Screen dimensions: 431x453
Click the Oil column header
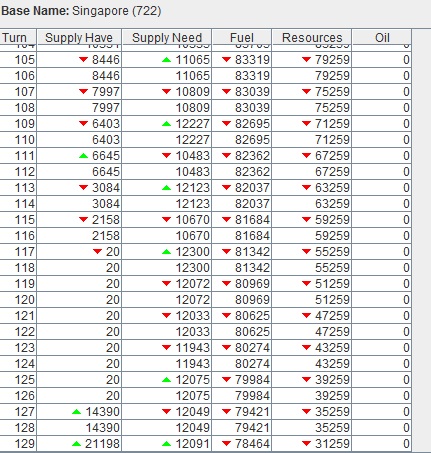(382, 37)
